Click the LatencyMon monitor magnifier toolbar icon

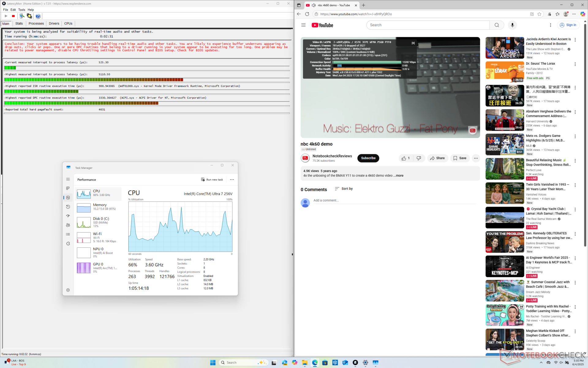(x=22, y=16)
